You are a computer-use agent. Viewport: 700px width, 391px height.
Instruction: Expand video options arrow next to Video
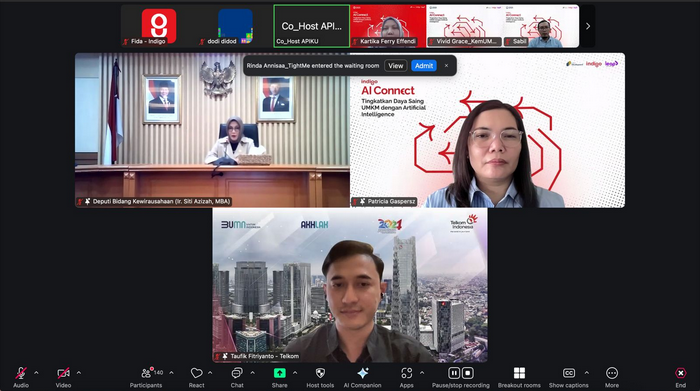tap(79, 373)
